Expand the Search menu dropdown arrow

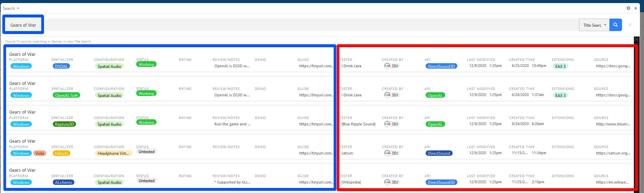tap(18, 8)
